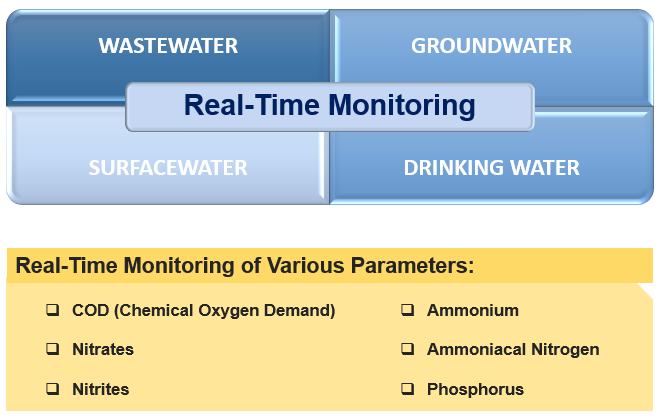Tick the Nitrates checkbox
Image resolution: width=663 pixels, height=418 pixels.
[x=53, y=349]
